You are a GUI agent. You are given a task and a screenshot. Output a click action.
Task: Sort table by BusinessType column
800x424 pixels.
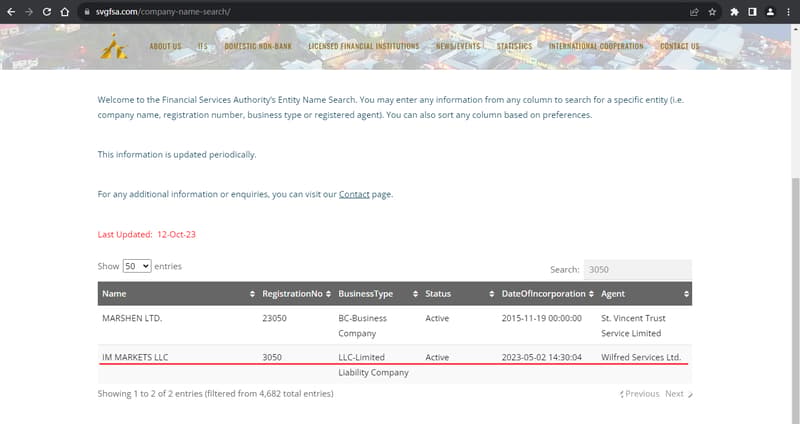pos(378,294)
